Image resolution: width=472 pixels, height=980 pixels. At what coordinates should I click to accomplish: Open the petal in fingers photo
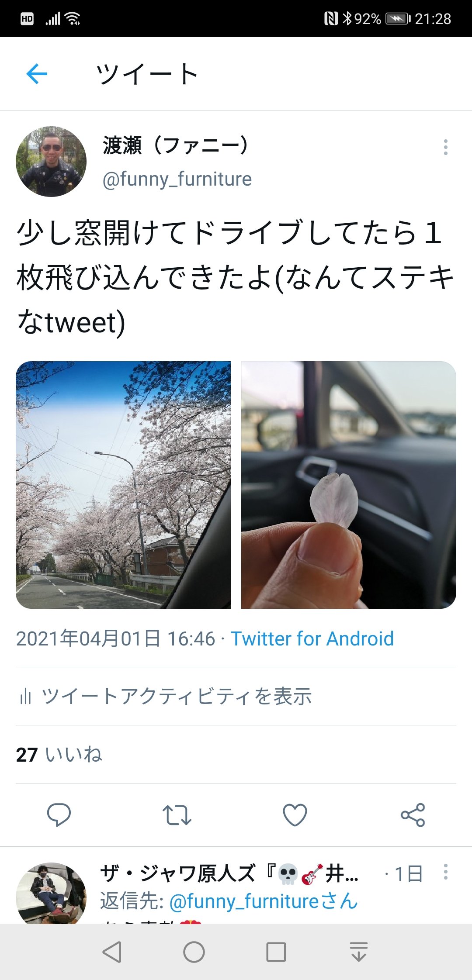(349, 485)
